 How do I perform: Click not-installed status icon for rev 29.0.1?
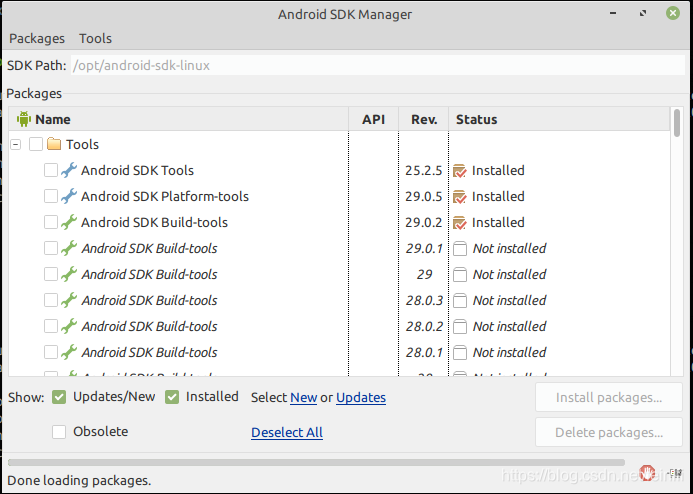coord(460,249)
